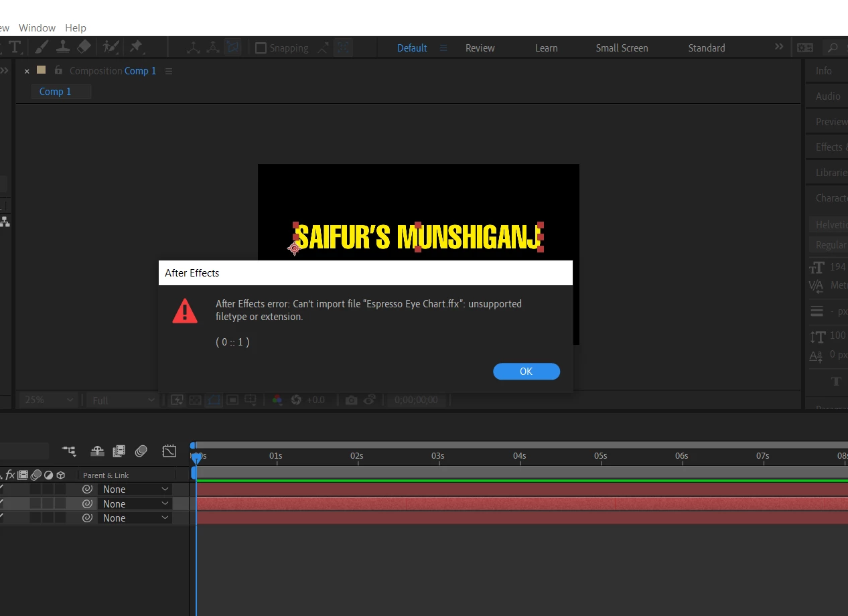848x616 pixels.
Task: Close the Composition panel tab
Action: (27, 71)
